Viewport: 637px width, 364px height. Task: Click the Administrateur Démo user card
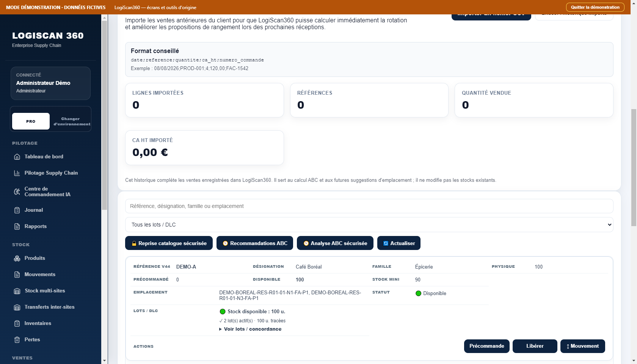[x=50, y=83]
